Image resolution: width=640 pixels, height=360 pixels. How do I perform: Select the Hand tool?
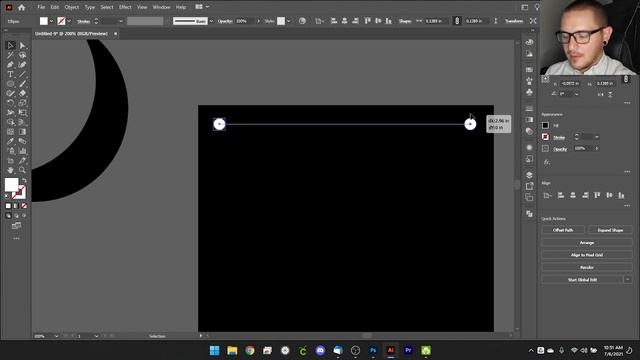click(x=11, y=170)
